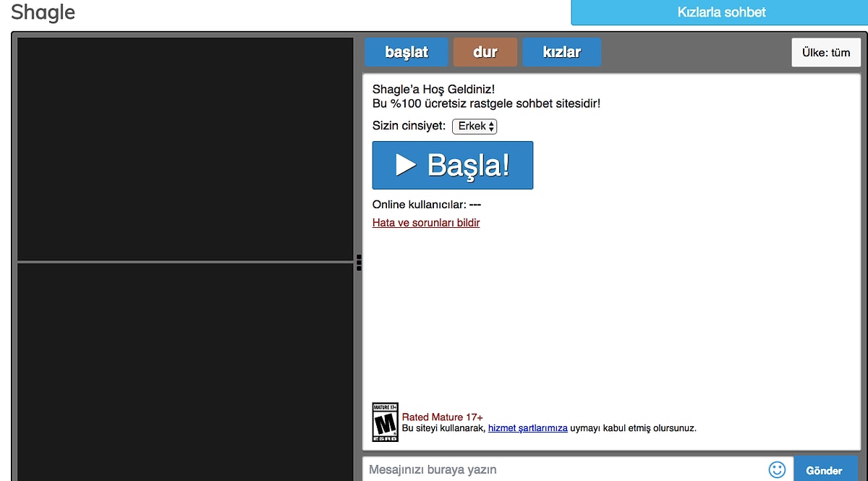Focus the Mesajınızı buraya yazın input
This screenshot has height=481, width=868.
(564, 469)
